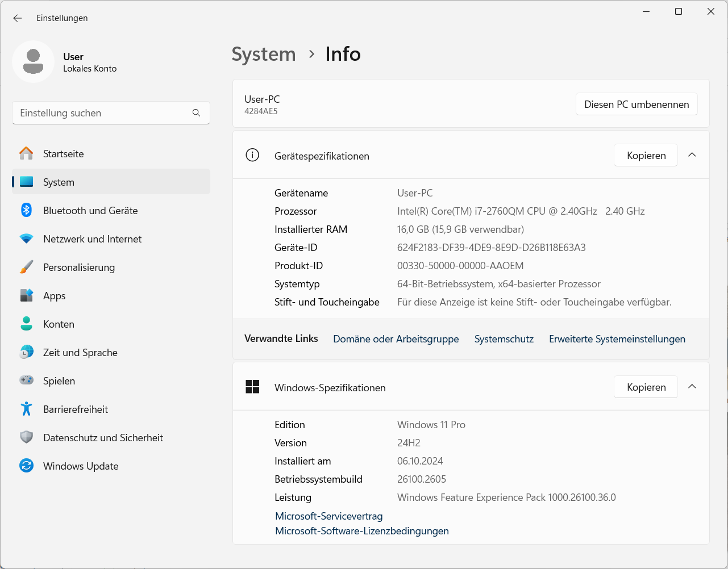Click the Edition value Windows 11 Pro
The width and height of the screenshot is (728, 569).
[431, 425]
